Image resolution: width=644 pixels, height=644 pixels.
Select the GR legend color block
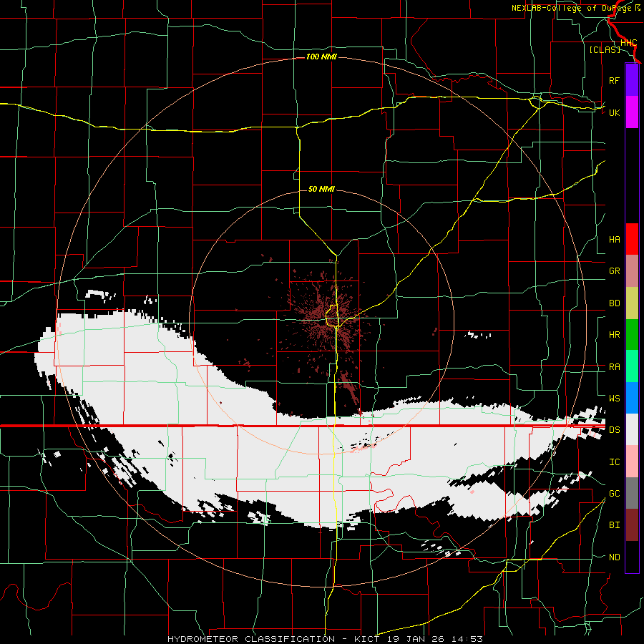coord(632,270)
